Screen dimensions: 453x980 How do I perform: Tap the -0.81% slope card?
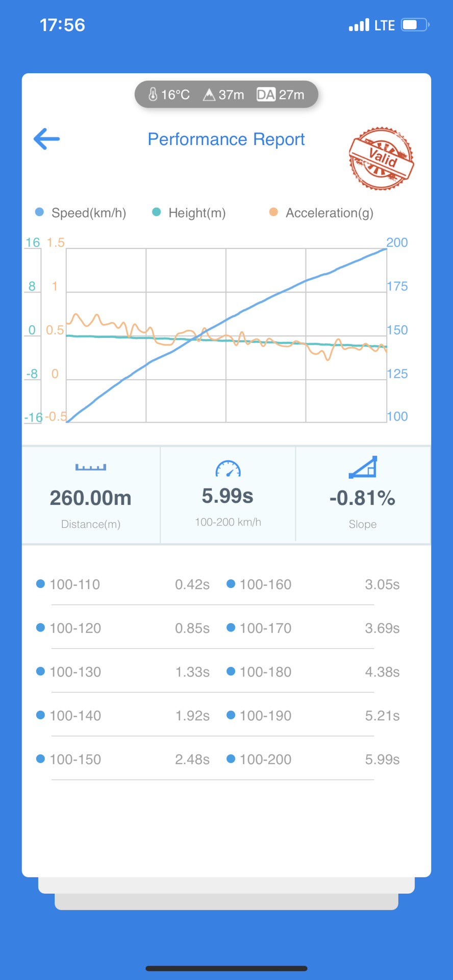363,495
